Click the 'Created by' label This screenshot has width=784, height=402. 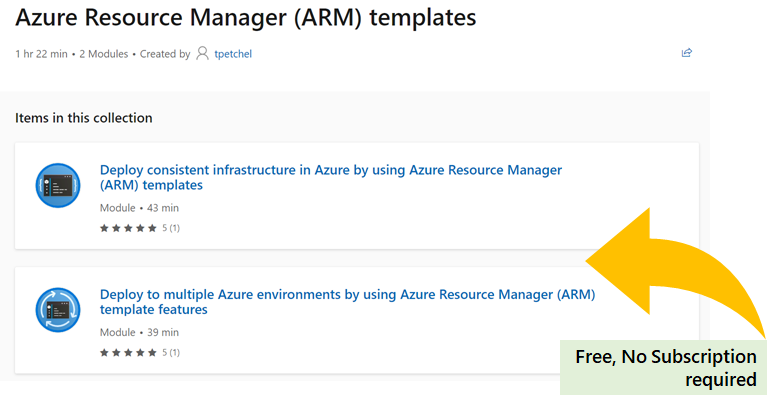pos(165,54)
